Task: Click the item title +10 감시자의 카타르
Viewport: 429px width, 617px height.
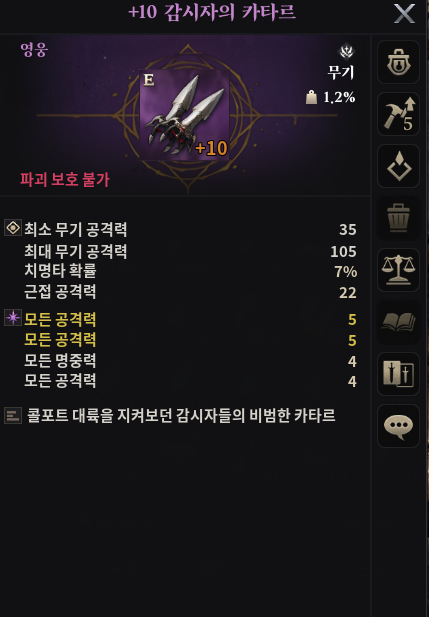Action: click(212, 12)
